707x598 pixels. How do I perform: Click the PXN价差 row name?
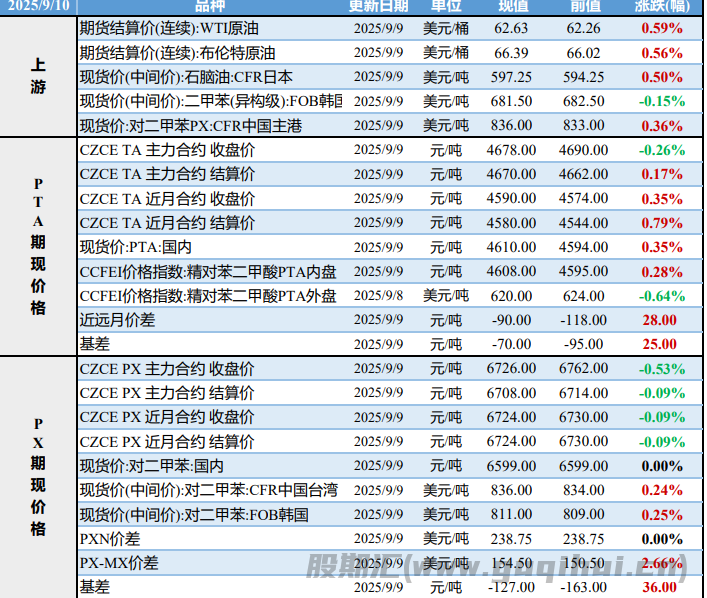[110, 538]
